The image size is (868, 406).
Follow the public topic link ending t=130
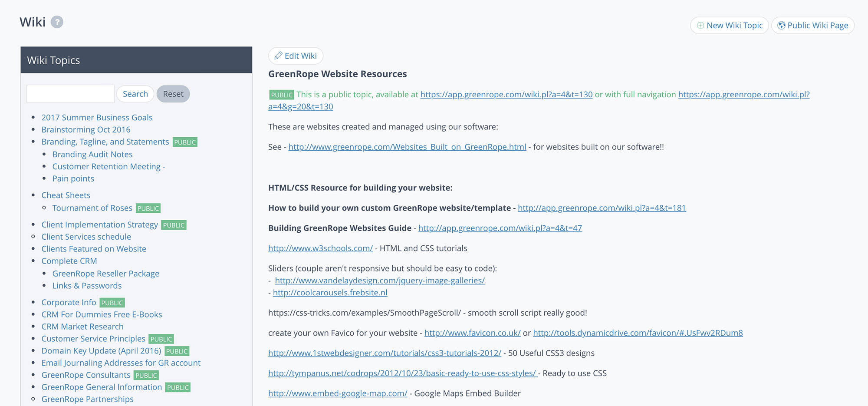(x=506, y=94)
